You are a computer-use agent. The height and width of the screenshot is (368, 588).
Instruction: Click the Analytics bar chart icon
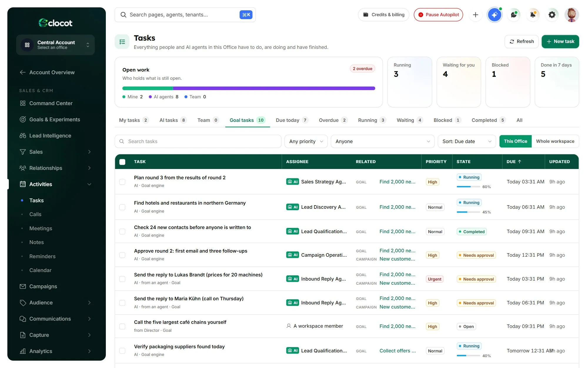point(23,351)
